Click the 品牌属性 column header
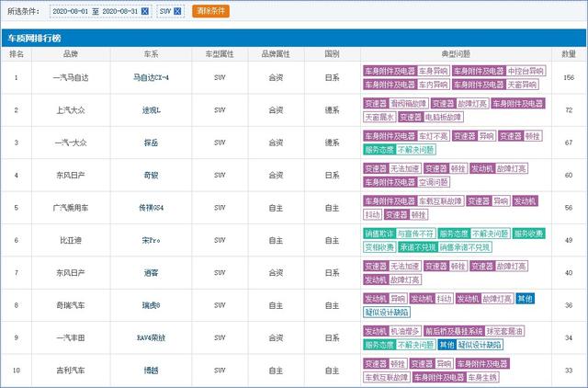Screen dimensions: 588x388 276,54
